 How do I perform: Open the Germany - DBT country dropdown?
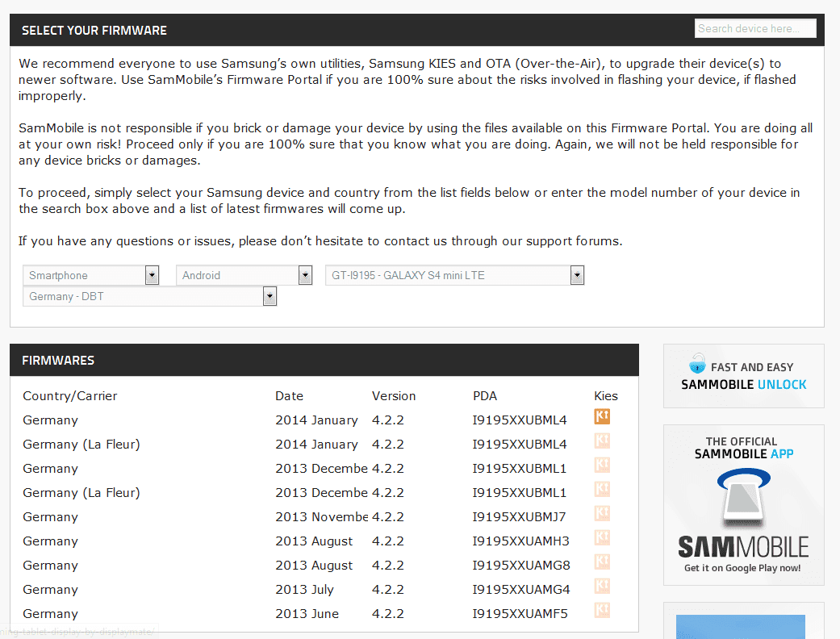(149, 296)
